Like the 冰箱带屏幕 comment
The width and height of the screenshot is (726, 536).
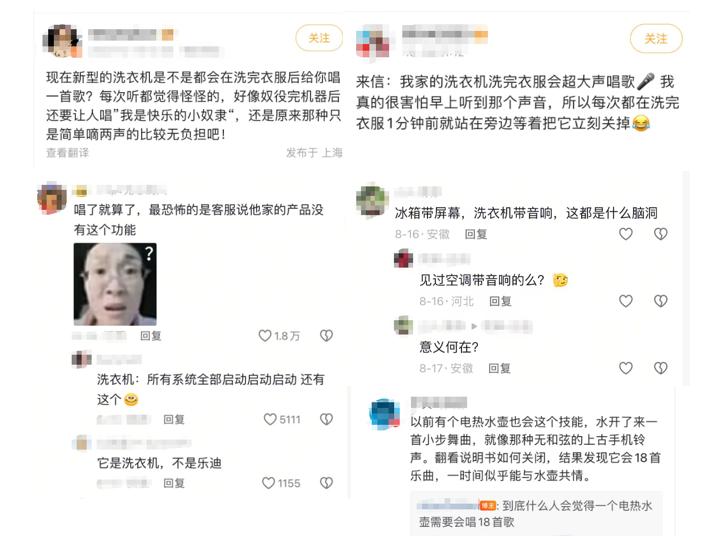point(626,234)
